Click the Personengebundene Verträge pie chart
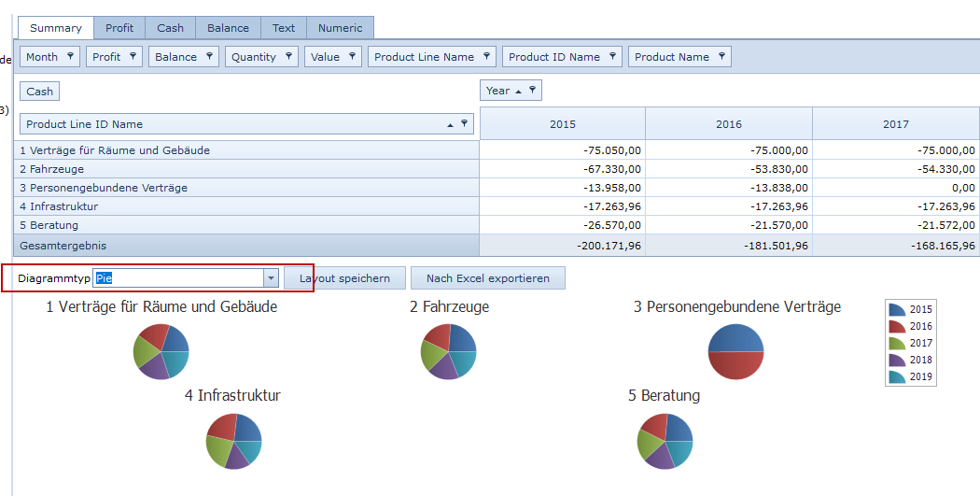The image size is (980, 496). (736, 351)
